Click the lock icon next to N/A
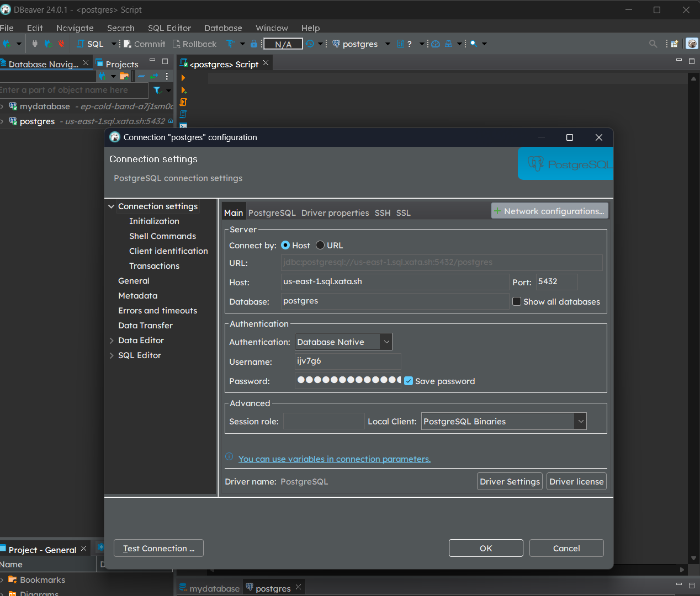700x596 pixels. 254,44
